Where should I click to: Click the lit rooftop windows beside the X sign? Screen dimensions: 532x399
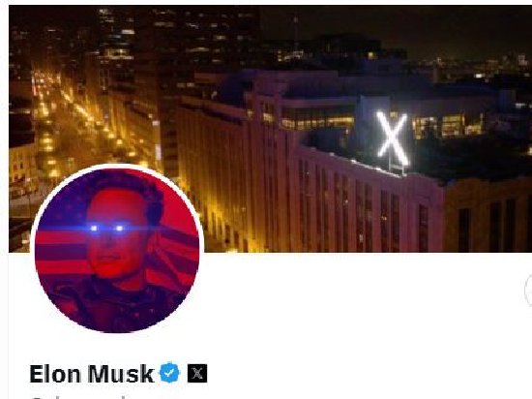click(x=447, y=126)
